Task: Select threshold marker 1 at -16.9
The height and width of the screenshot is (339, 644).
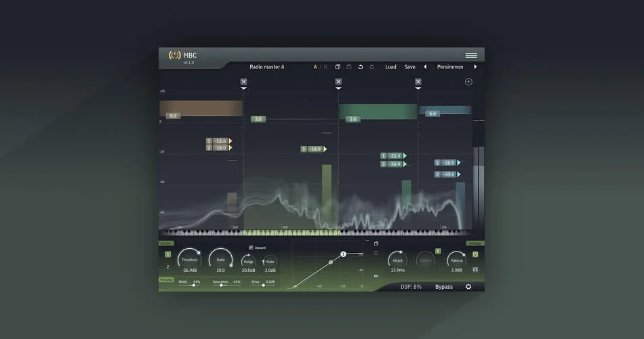Action: pos(314,149)
